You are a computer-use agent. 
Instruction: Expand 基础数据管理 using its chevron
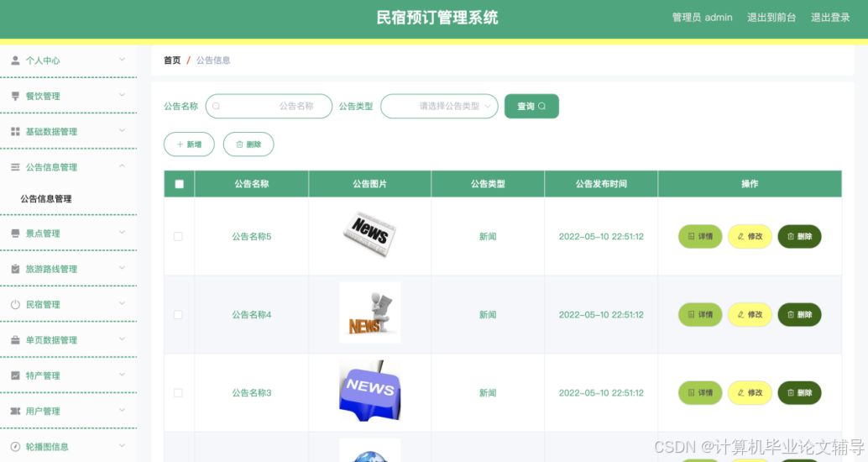[122, 130]
